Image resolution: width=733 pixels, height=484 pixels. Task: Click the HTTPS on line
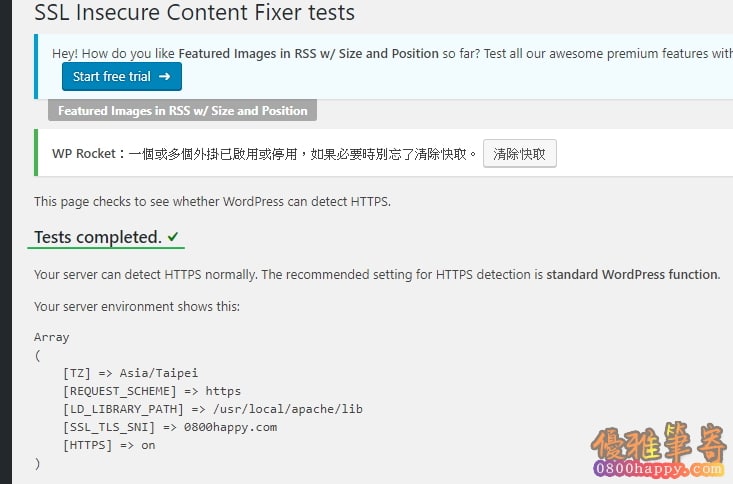tap(109, 445)
